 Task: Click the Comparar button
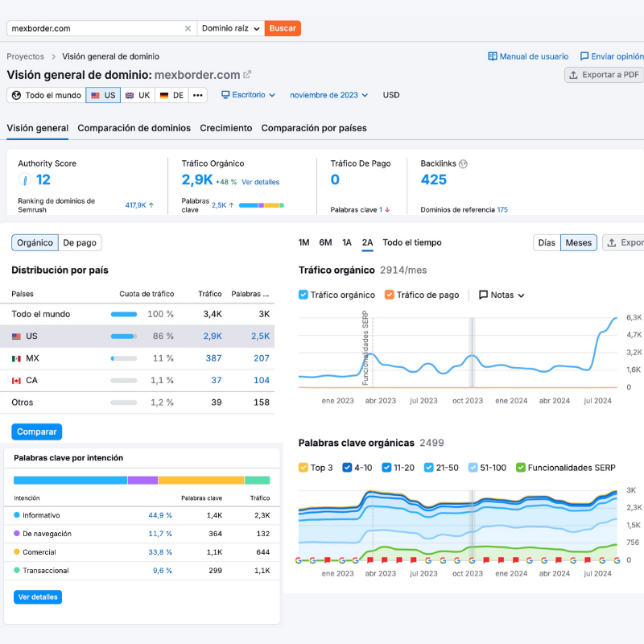[36, 431]
